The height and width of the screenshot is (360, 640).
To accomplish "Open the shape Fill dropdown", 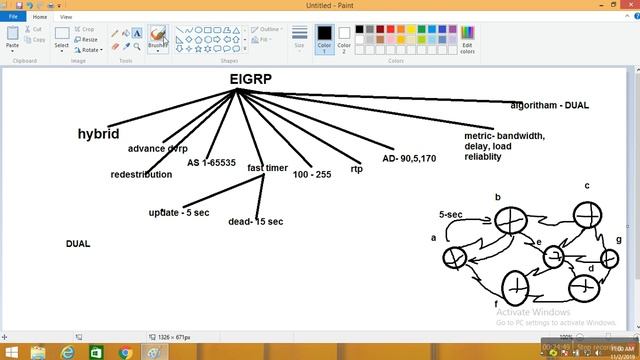I will click(262, 40).
